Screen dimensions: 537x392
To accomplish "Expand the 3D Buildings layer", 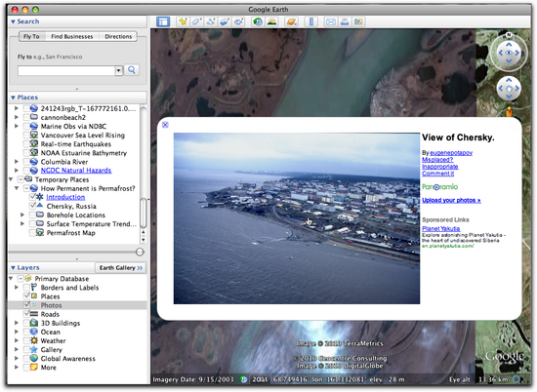I will coord(17,323).
